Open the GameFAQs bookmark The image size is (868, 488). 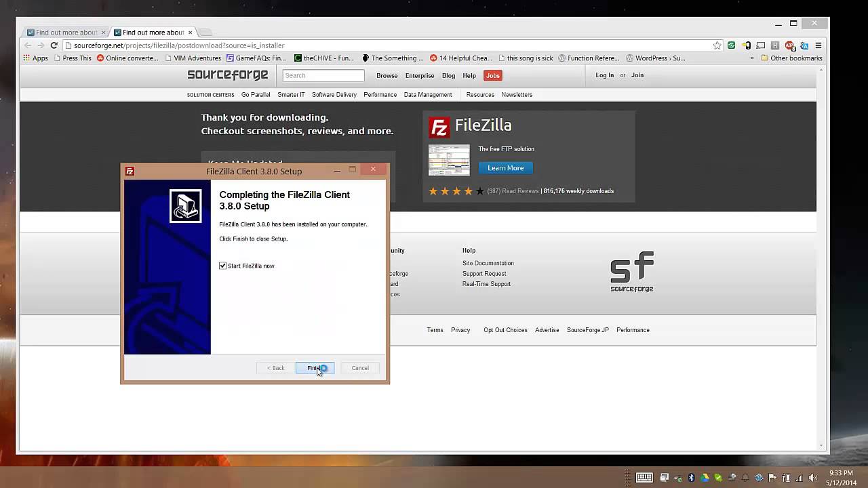tap(256, 58)
